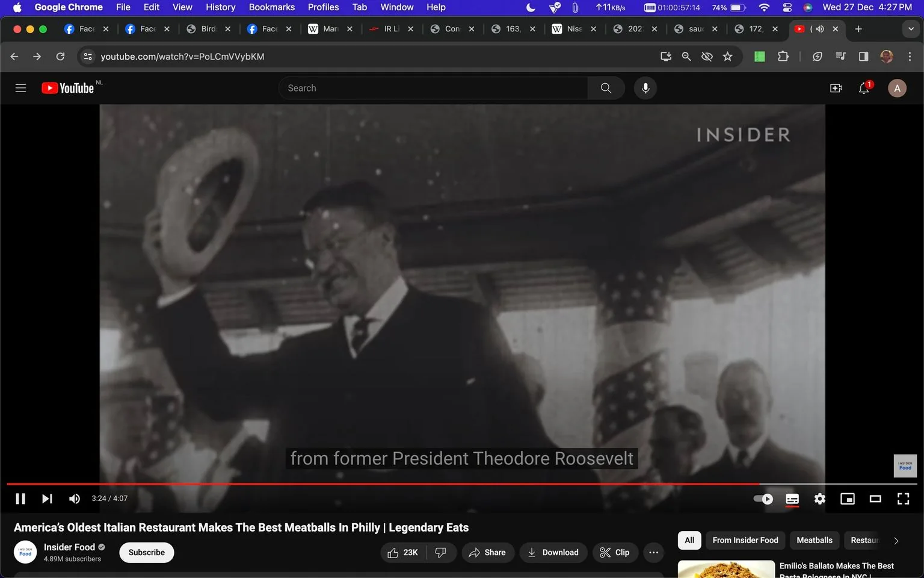Toggle the autoplay switch
Viewport: 924px width, 578px height.
[x=763, y=499]
